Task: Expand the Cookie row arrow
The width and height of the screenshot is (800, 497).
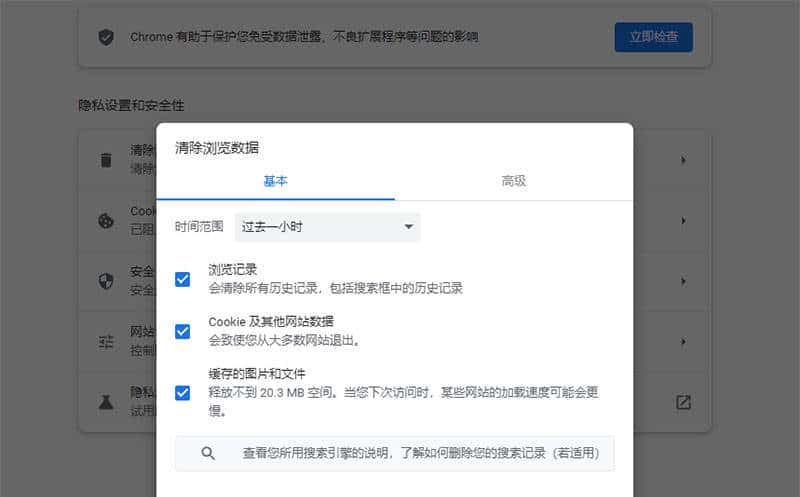Action: (x=683, y=221)
